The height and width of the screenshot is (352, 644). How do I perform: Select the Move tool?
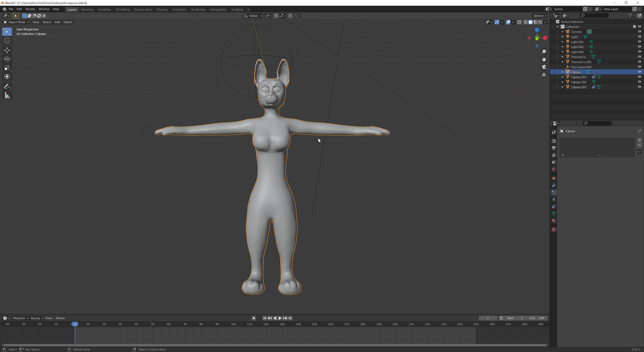[x=7, y=50]
